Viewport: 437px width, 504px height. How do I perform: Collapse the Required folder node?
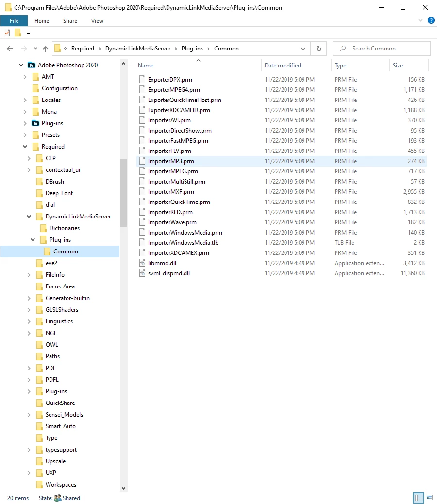(x=25, y=147)
